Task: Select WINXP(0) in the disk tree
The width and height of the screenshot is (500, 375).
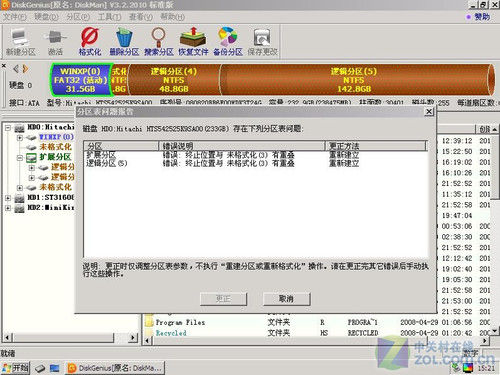Action: tap(56, 137)
